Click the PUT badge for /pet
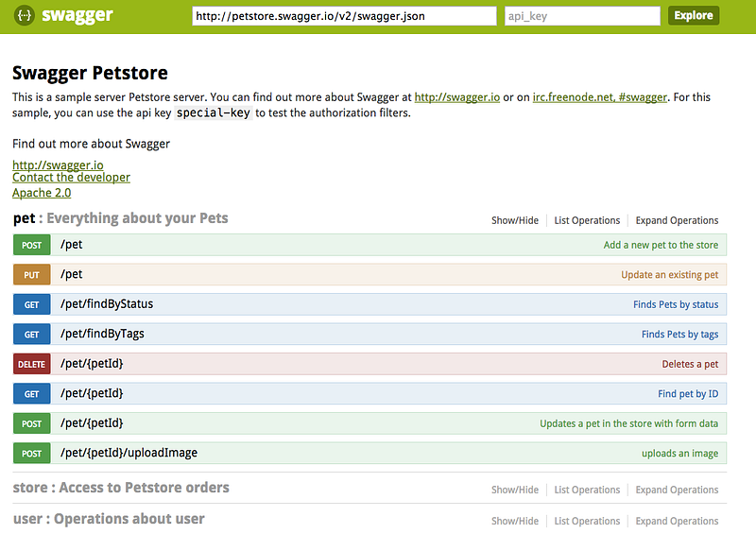The image size is (756, 534). pos(32,275)
